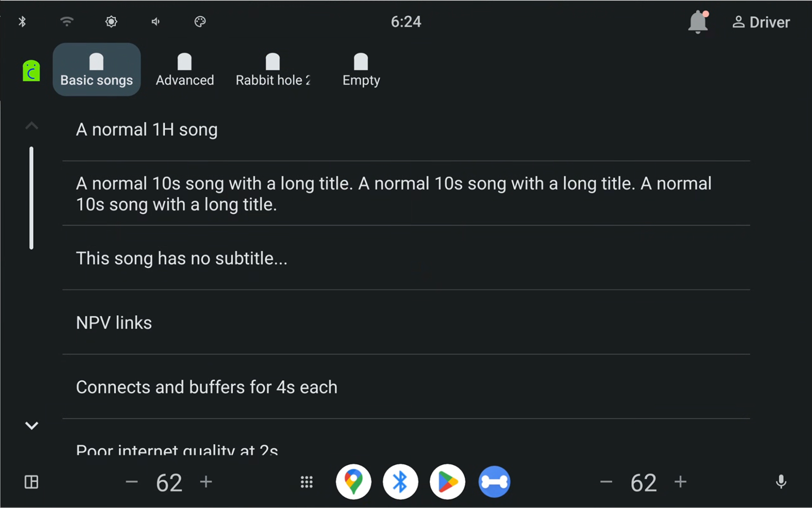Image resolution: width=812 pixels, height=508 pixels.
Task: Launch the Play Store app
Action: pos(447,482)
